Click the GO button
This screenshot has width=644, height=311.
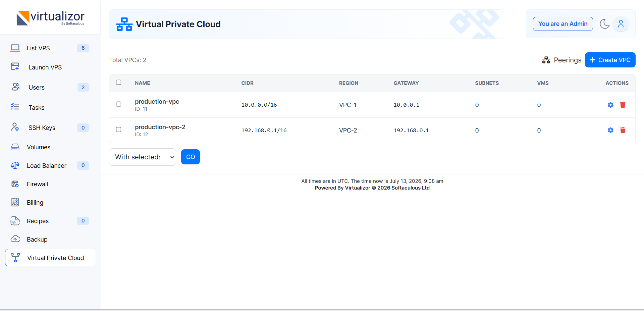tap(191, 157)
